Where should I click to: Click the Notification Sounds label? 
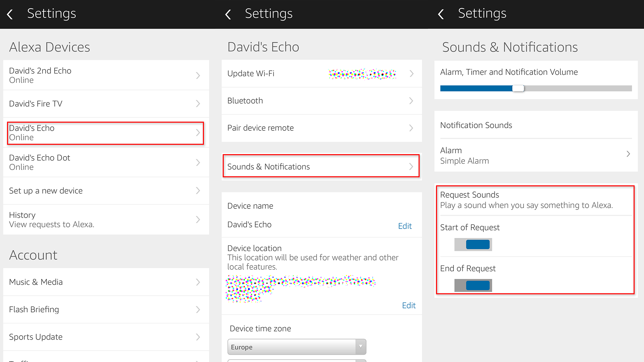click(476, 125)
